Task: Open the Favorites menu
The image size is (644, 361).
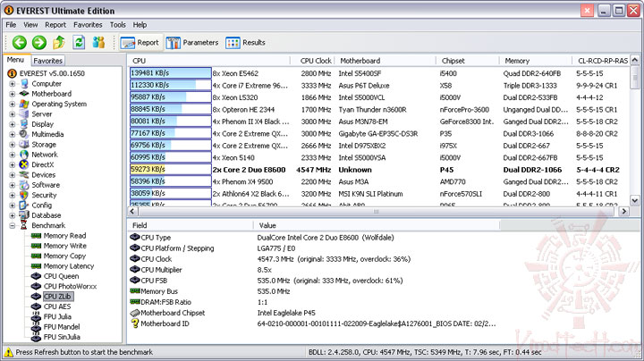Action: coord(88,25)
